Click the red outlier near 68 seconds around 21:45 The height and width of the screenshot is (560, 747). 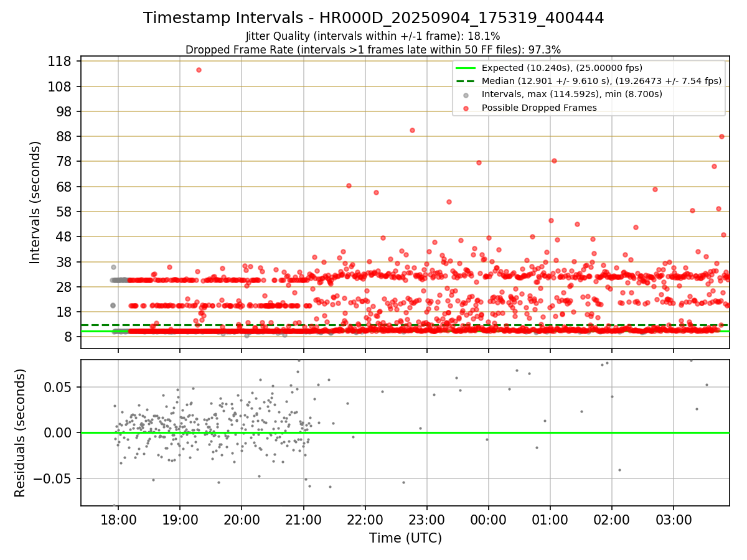tap(349, 185)
